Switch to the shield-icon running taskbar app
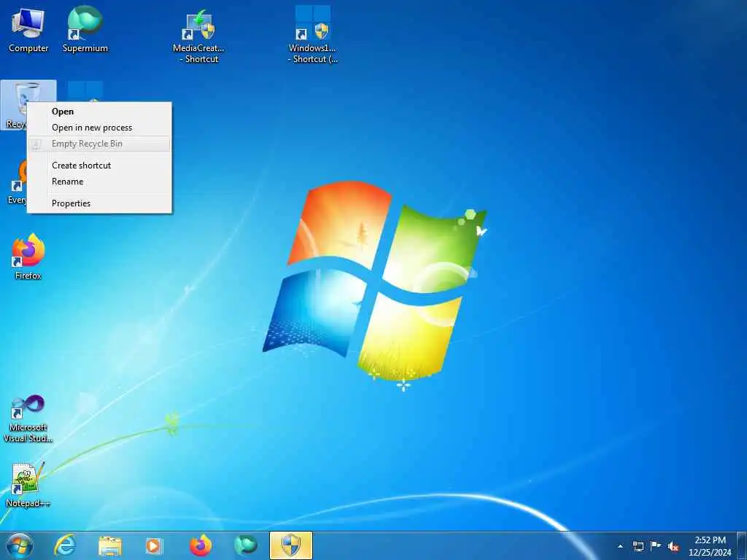This screenshot has width=747, height=560. coord(291,545)
